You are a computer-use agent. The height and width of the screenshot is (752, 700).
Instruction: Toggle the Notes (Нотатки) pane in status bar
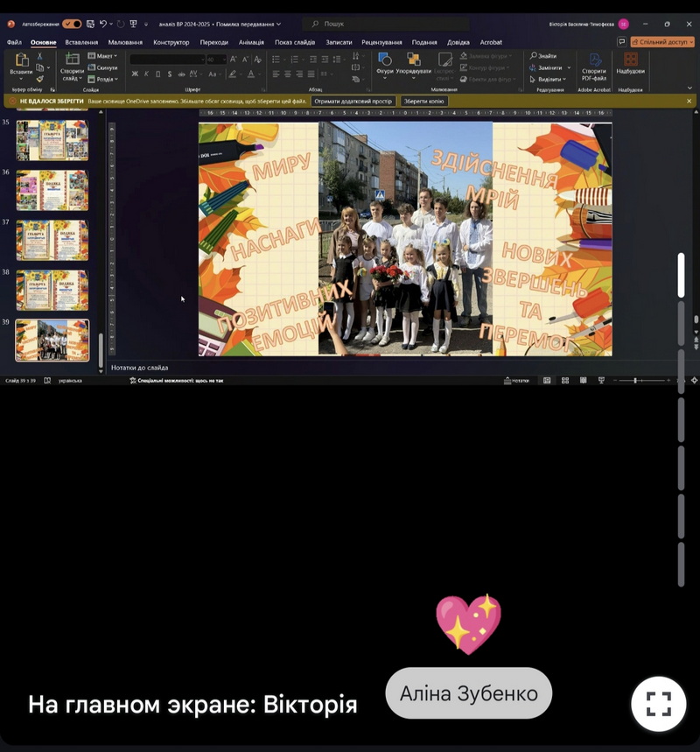tap(517, 381)
